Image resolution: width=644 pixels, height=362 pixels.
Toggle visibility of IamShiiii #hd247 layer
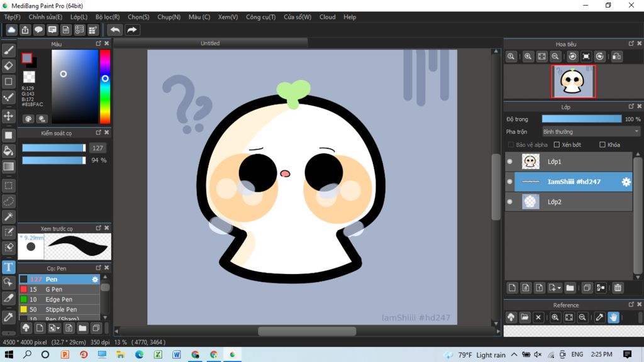pyautogui.click(x=509, y=182)
